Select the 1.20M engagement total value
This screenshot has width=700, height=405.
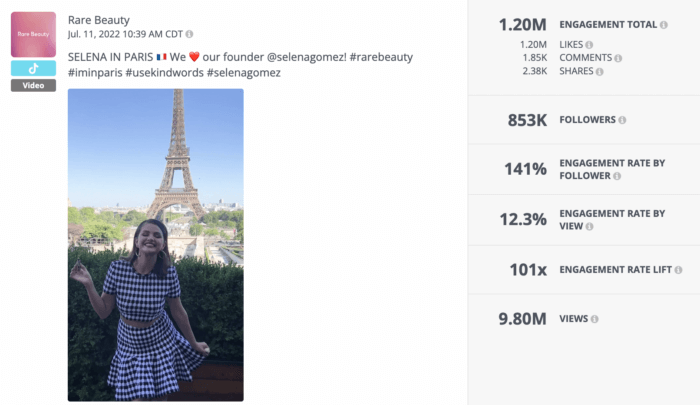pos(523,24)
